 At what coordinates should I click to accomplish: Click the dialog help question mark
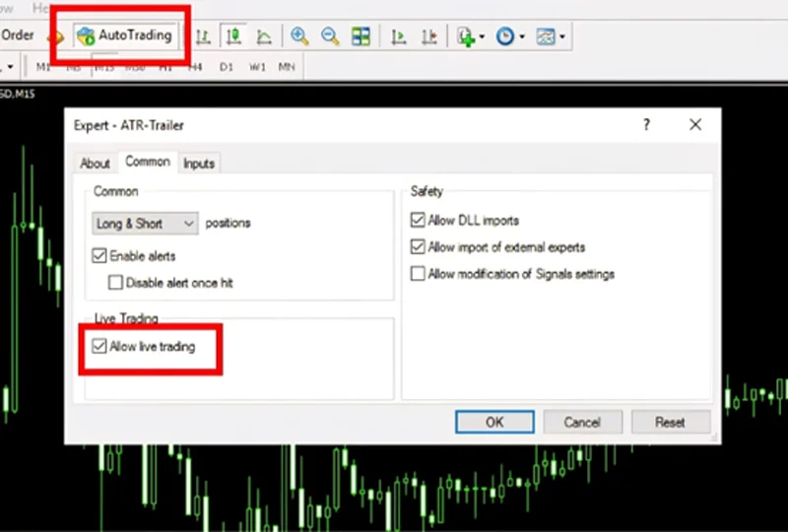click(647, 124)
